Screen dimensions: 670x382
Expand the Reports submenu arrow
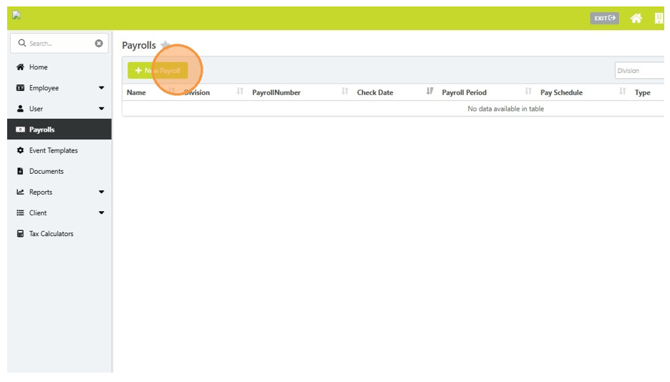[x=101, y=192]
